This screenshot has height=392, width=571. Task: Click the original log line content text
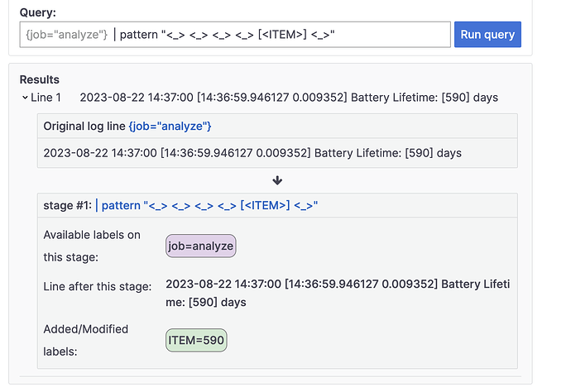[x=252, y=153]
